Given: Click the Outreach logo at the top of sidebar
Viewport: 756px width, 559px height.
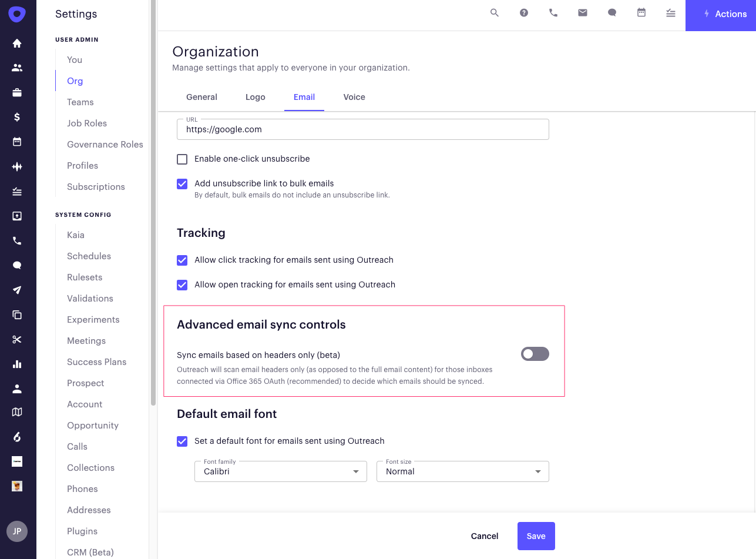Looking at the screenshot, I should (x=17, y=14).
